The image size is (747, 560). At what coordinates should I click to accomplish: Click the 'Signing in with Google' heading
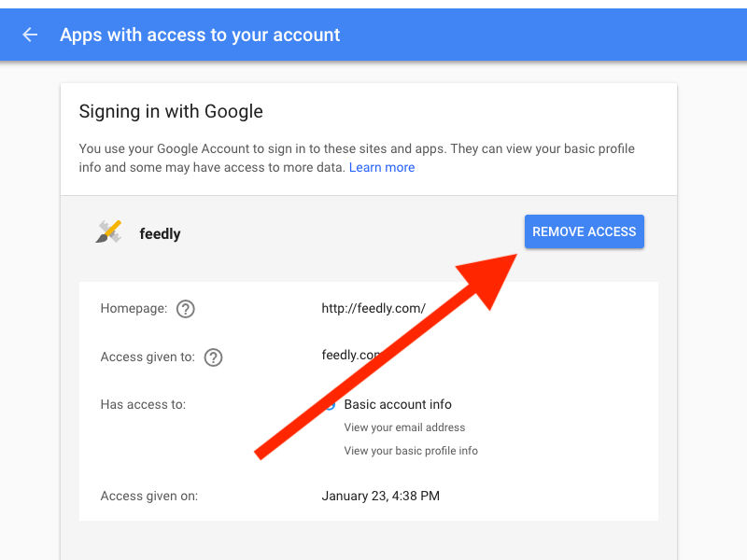tap(171, 111)
